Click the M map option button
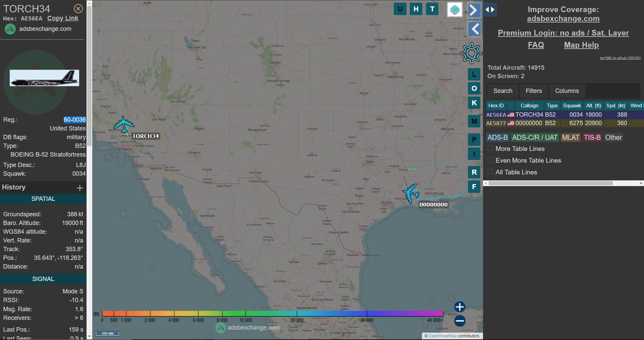644x340 pixels. (x=474, y=121)
